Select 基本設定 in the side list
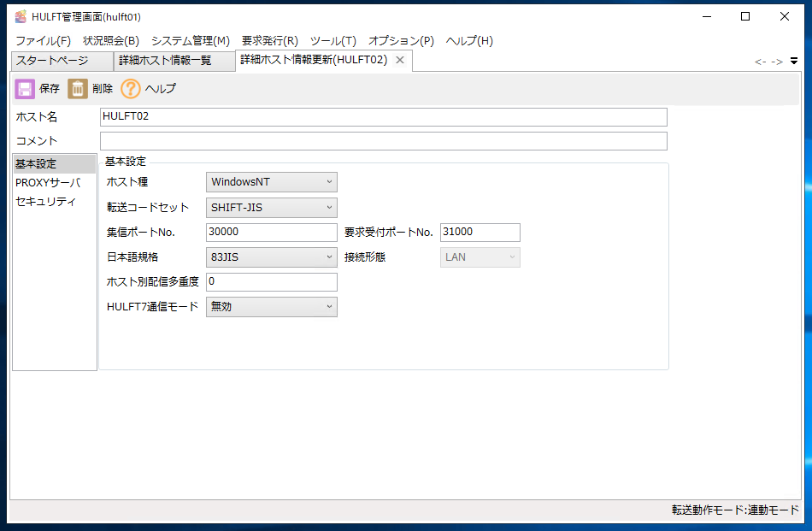 point(55,163)
